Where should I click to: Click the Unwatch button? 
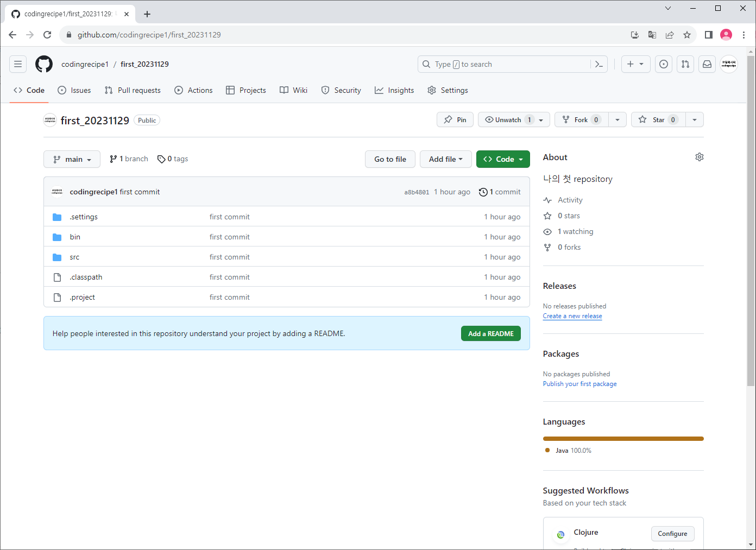tap(514, 119)
